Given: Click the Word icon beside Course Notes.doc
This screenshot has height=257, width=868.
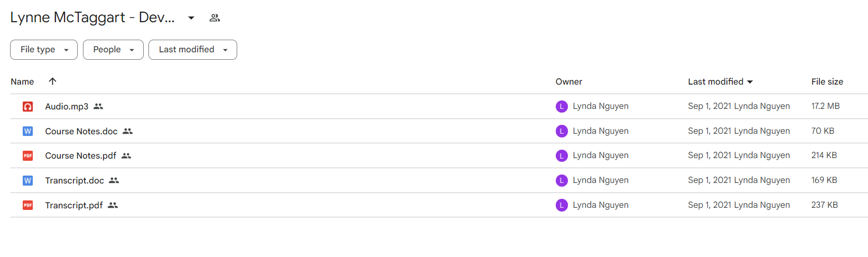Looking at the screenshot, I should (x=27, y=131).
